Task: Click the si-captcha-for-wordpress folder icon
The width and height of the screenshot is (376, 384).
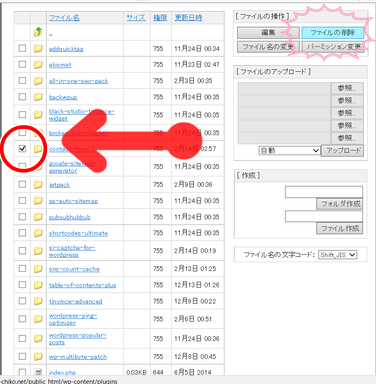Action: tap(38, 251)
